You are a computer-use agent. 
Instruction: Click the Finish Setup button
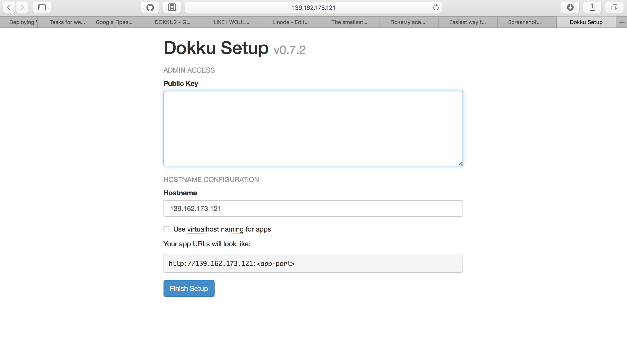click(x=189, y=288)
